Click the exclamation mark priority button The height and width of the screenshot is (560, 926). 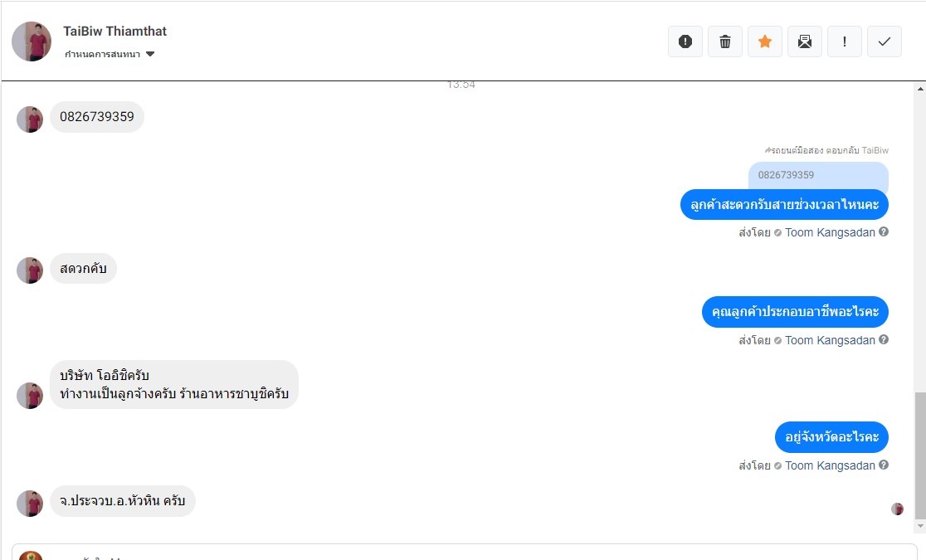point(845,41)
